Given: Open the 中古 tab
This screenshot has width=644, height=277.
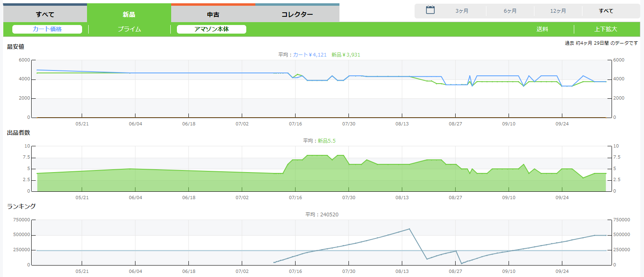Looking at the screenshot, I should [213, 14].
